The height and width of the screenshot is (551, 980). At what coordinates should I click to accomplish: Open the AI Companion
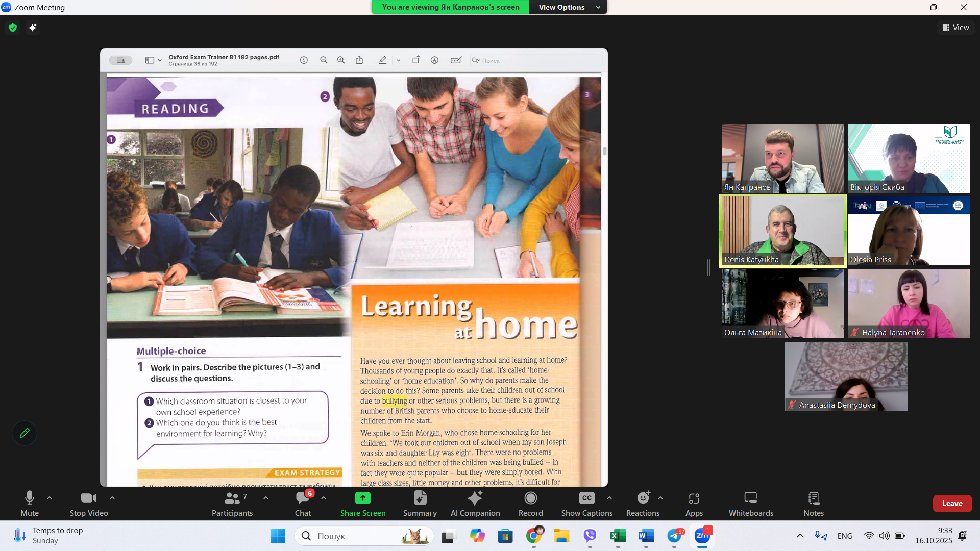click(475, 503)
